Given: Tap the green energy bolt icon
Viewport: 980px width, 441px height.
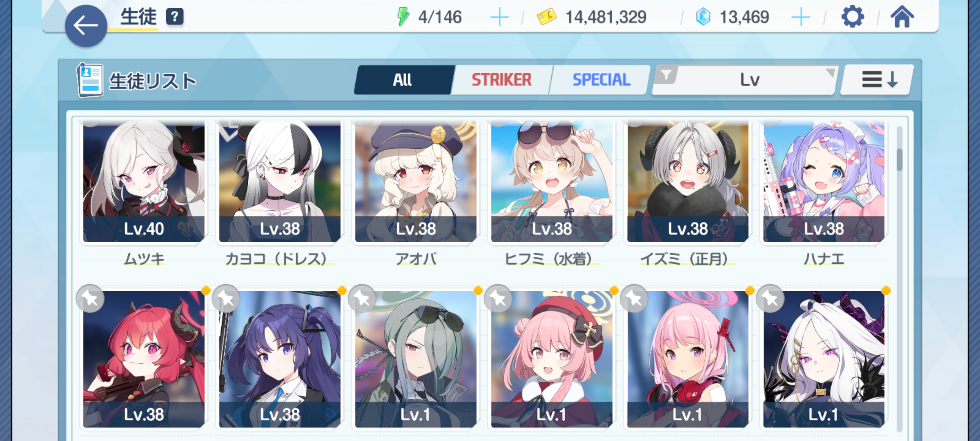Looking at the screenshot, I should [x=403, y=17].
